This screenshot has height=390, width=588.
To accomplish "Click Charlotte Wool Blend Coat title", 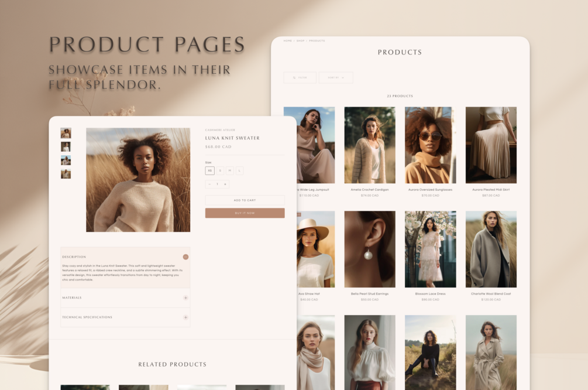I will pyautogui.click(x=491, y=294).
